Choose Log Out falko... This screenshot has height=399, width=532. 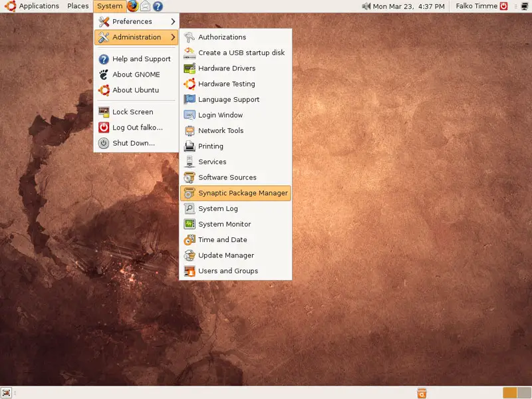click(x=136, y=128)
